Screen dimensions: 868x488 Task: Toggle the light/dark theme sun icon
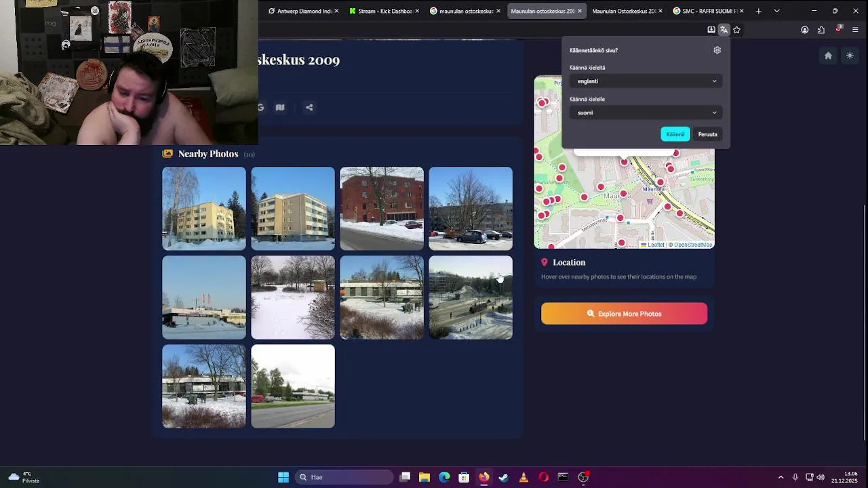pyautogui.click(x=850, y=56)
